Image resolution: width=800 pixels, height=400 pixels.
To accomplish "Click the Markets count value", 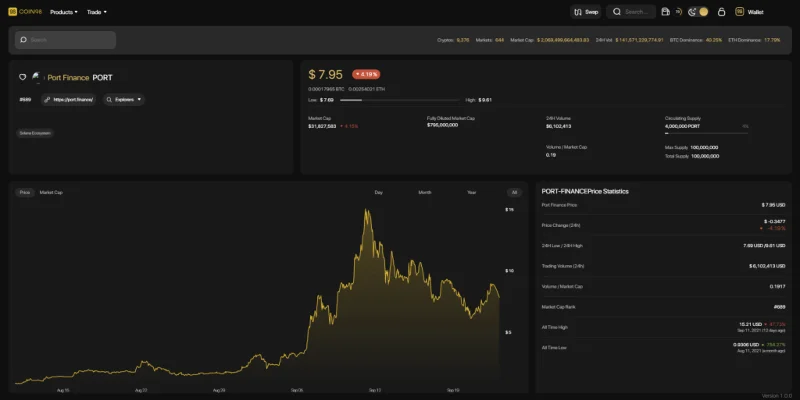I will click(x=499, y=40).
